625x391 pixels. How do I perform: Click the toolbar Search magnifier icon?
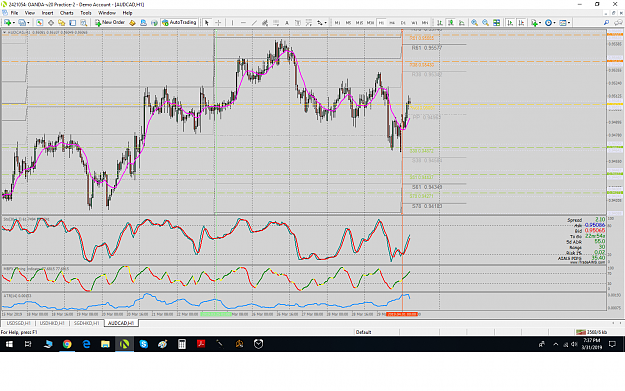coord(606,23)
